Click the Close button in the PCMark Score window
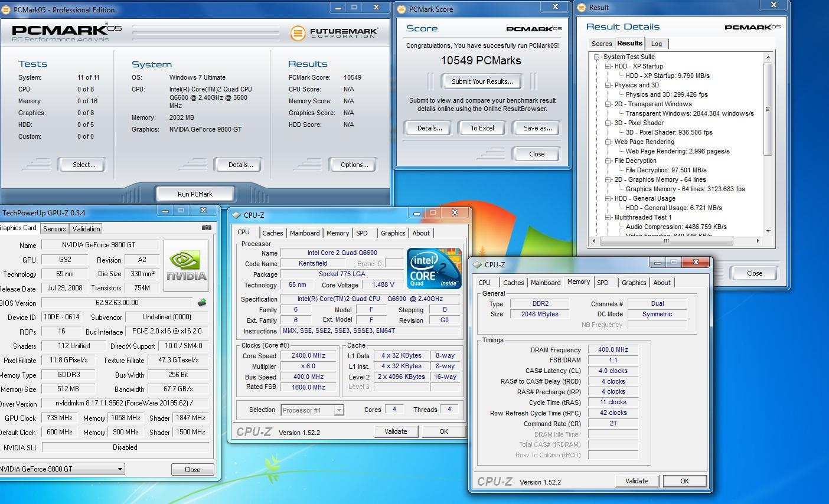829x504 pixels. [x=537, y=154]
